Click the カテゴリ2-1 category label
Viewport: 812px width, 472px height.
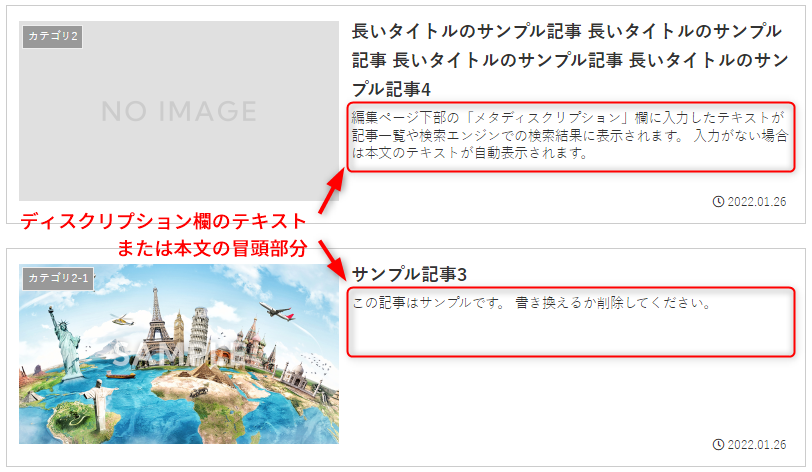pyautogui.click(x=58, y=279)
